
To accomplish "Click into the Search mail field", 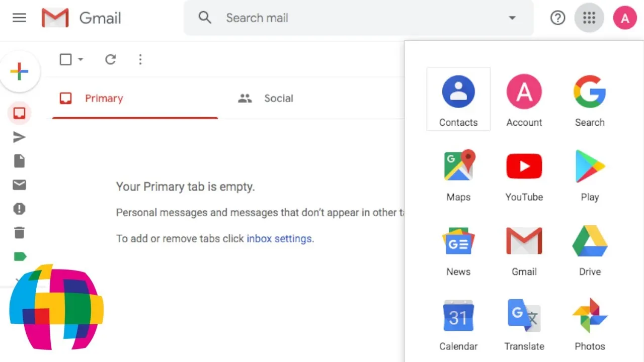I will point(352,18).
